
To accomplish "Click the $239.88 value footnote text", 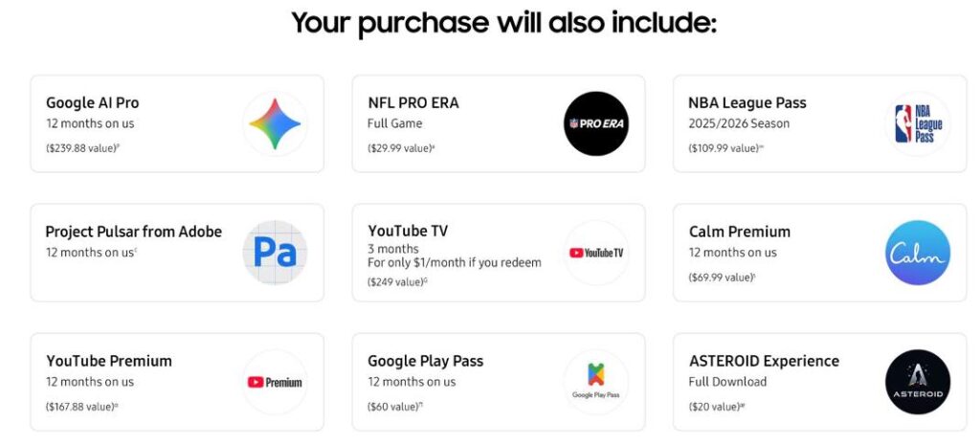I will coord(81,148).
